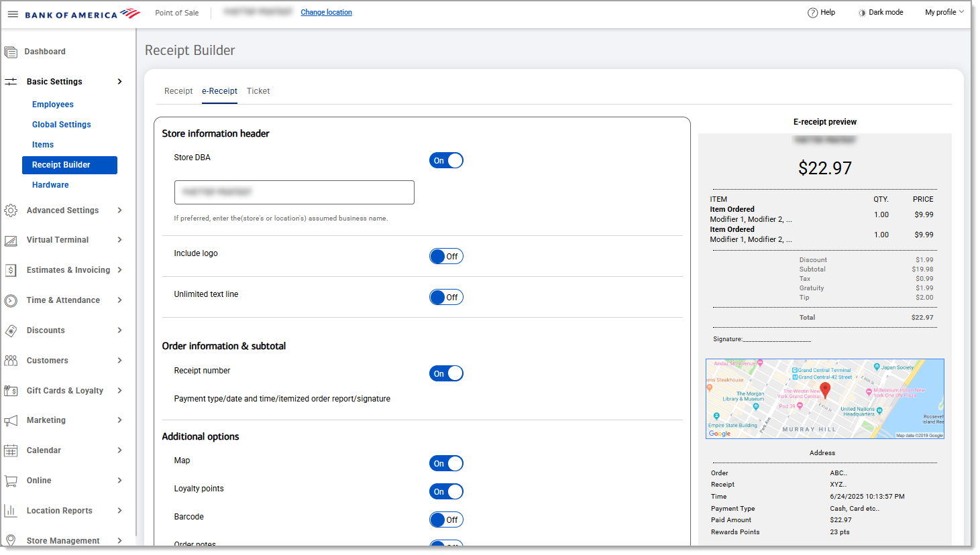Expand the Gift Cards & Loyalty chevron

[x=120, y=391]
